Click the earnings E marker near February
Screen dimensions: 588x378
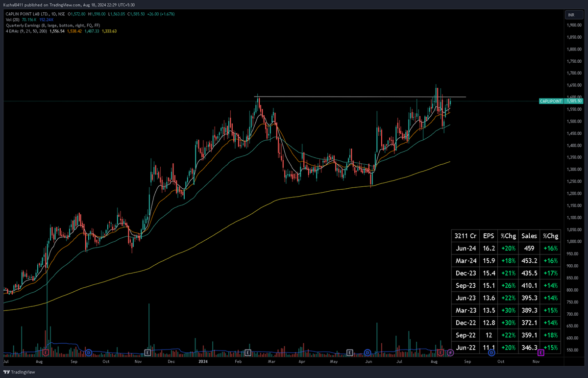tap(248, 353)
